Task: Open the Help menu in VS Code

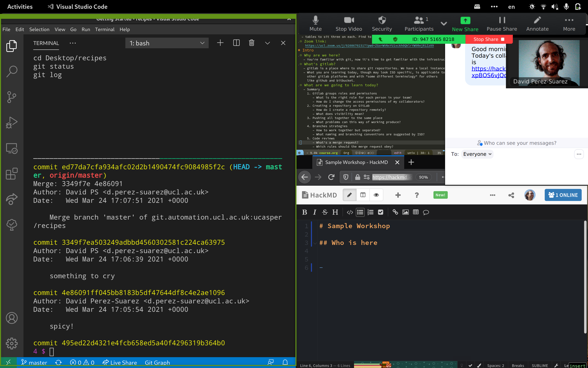Action: point(125,29)
